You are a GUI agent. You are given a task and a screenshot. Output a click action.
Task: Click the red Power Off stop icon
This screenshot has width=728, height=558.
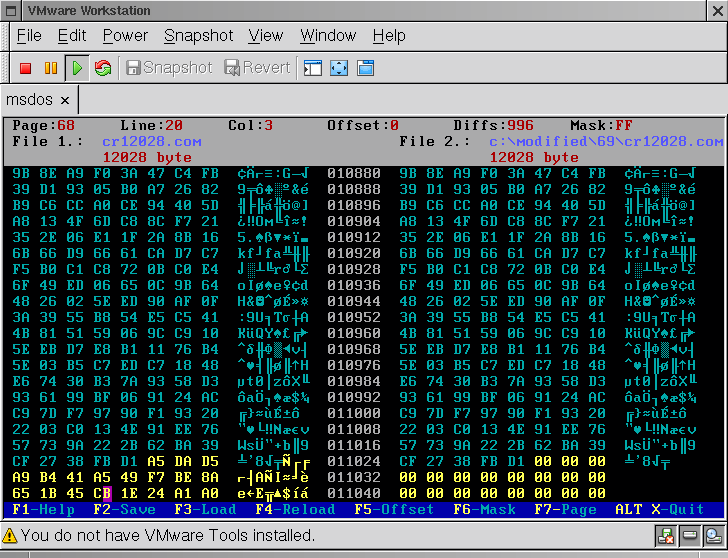26,68
